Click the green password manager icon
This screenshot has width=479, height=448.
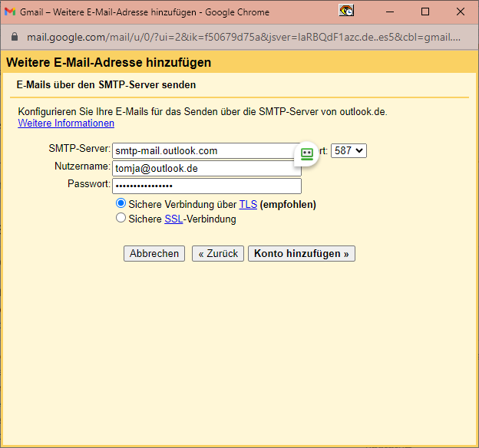point(307,153)
